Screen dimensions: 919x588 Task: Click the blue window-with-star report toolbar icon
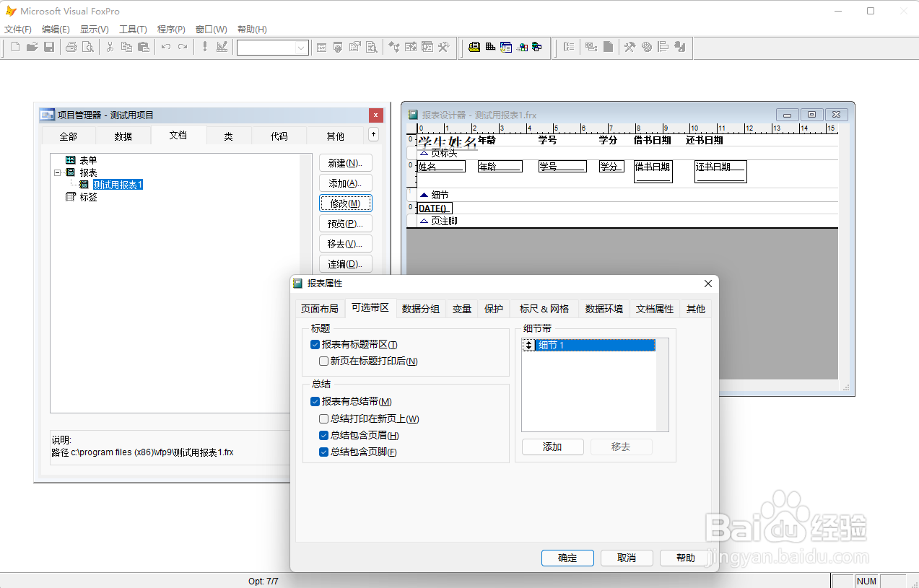tap(506, 47)
